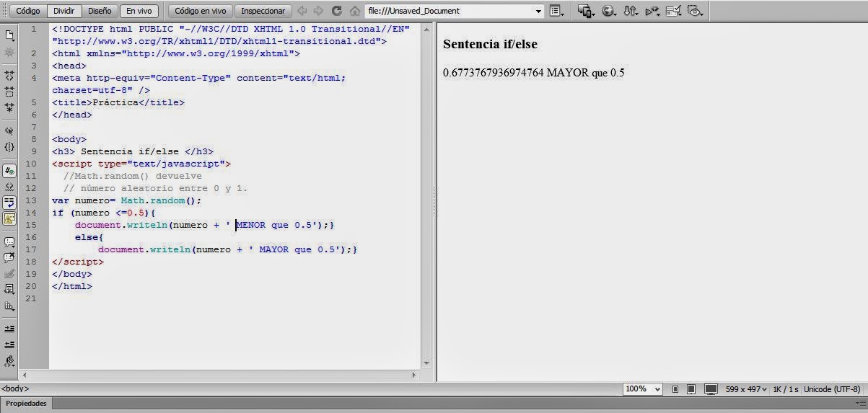Open the Propiedades panel options menu
868x413 pixels.
click(x=861, y=404)
